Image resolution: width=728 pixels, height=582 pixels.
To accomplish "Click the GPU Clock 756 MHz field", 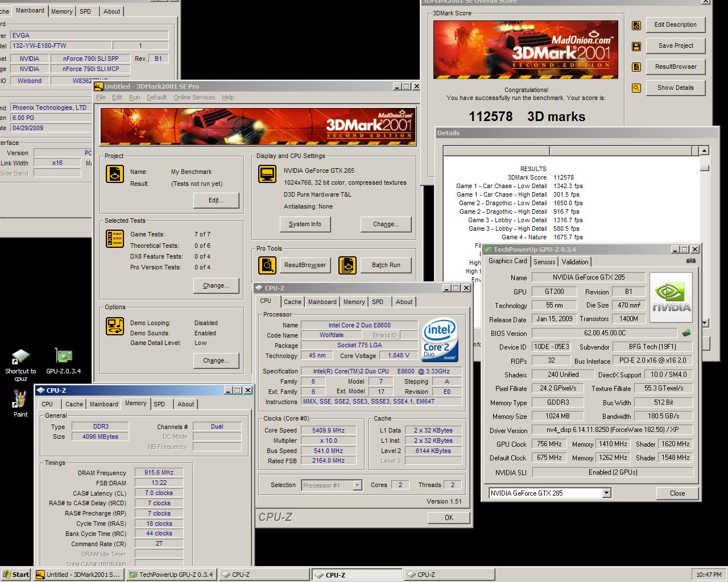I will (549, 444).
